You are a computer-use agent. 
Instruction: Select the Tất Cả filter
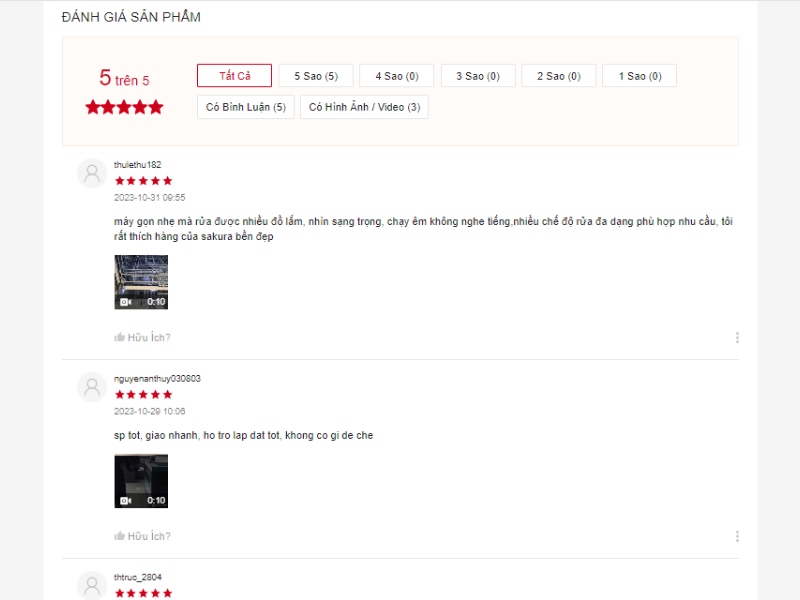pos(234,76)
